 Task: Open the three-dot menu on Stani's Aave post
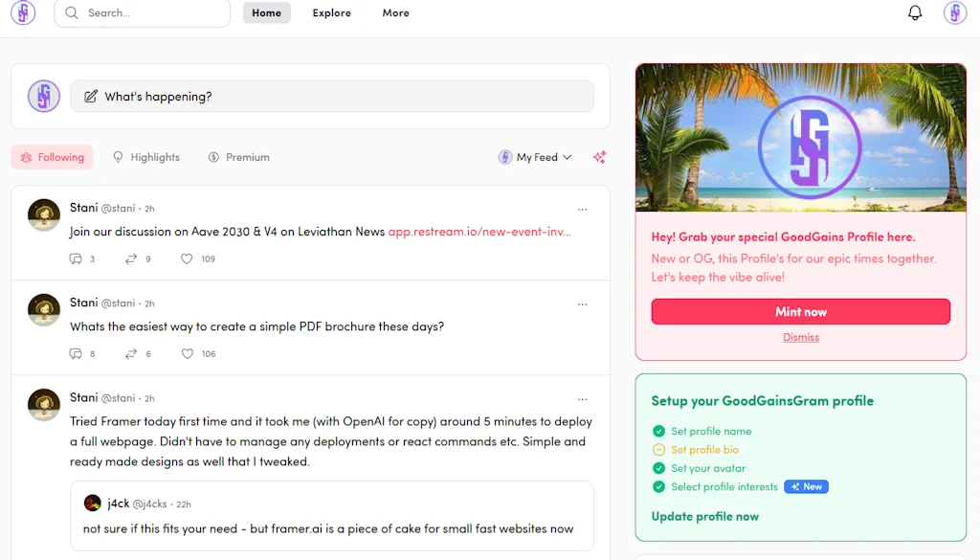(583, 210)
